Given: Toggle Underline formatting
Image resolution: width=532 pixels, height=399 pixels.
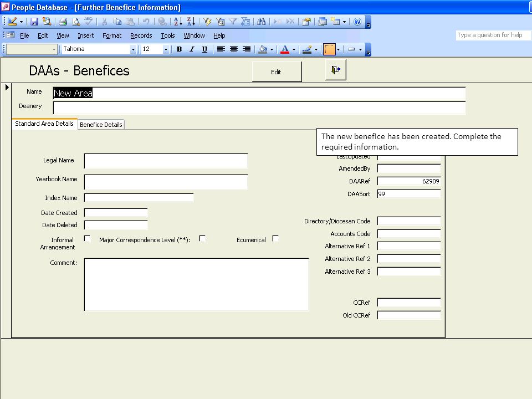Looking at the screenshot, I should (x=204, y=49).
